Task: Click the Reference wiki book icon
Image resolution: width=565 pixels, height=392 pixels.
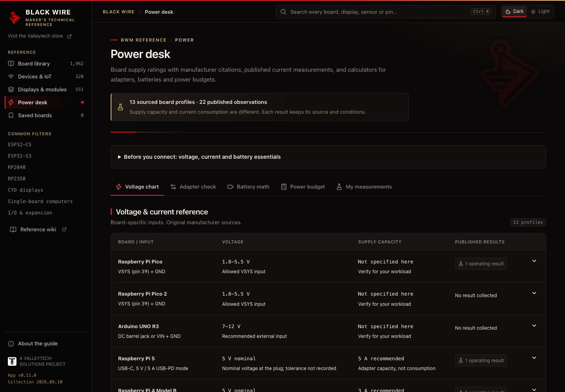Action: tap(13, 229)
